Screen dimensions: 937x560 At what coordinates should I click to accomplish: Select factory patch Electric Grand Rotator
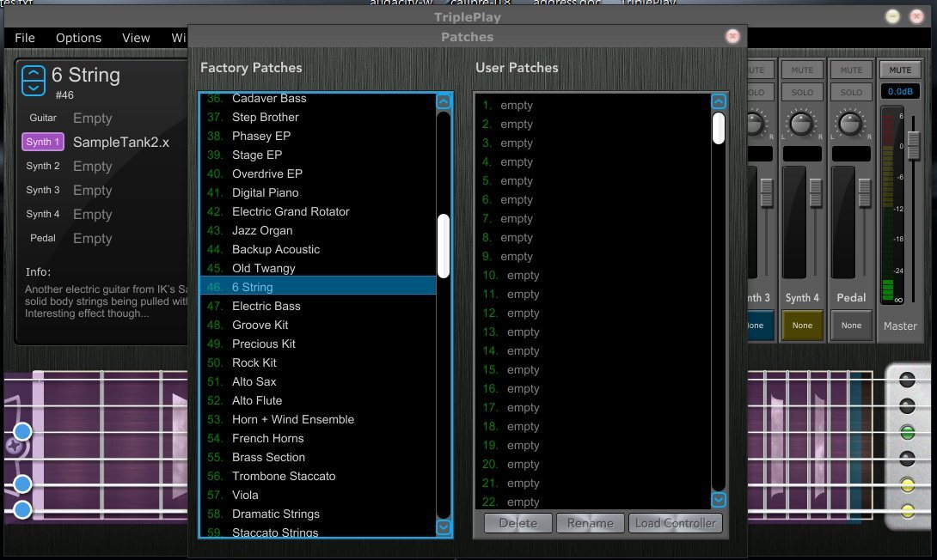318,212
